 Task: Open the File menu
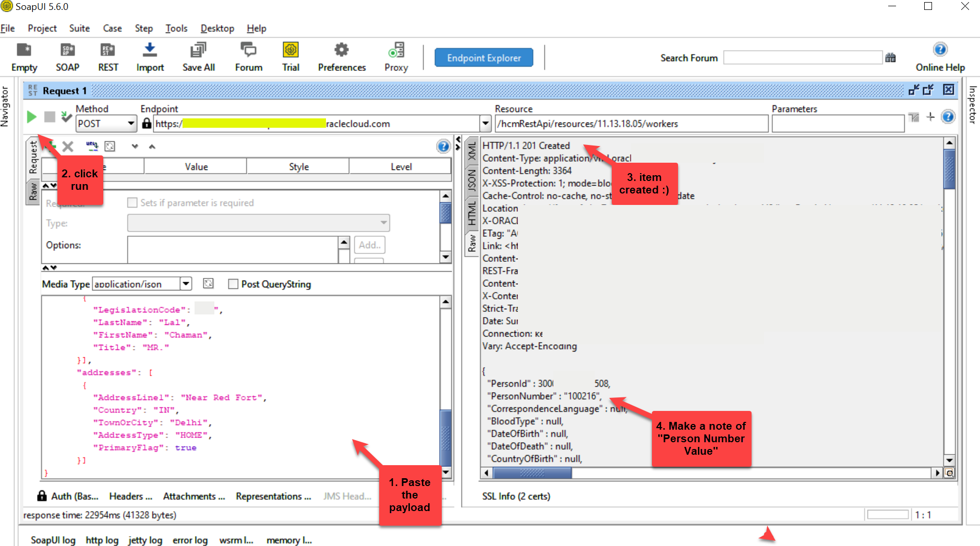[8, 28]
